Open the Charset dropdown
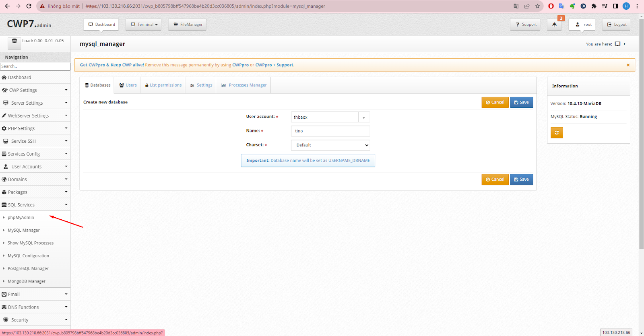This screenshot has width=644, height=336. [x=330, y=145]
